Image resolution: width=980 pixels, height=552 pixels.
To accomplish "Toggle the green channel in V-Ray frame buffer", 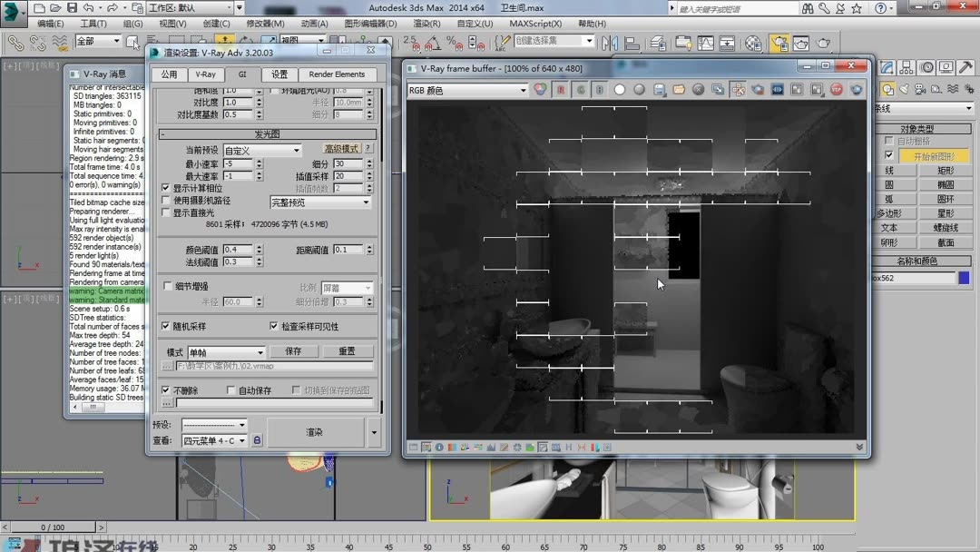I will (581, 89).
